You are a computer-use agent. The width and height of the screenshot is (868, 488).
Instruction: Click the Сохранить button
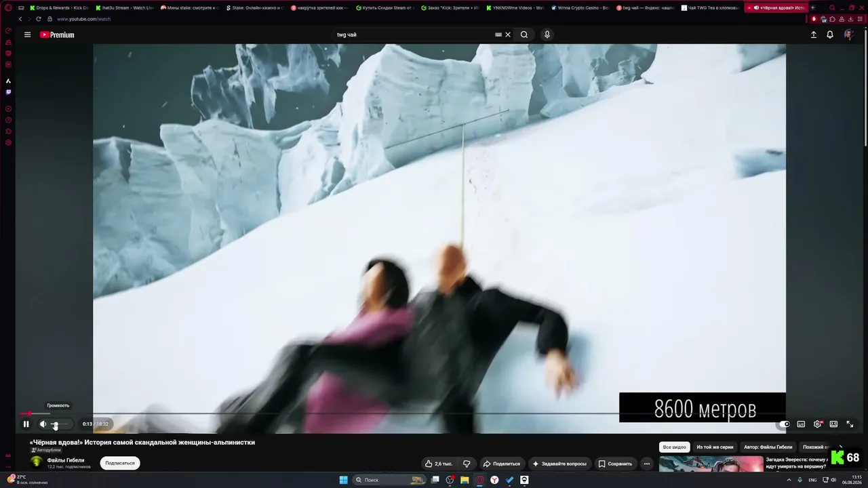click(615, 464)
